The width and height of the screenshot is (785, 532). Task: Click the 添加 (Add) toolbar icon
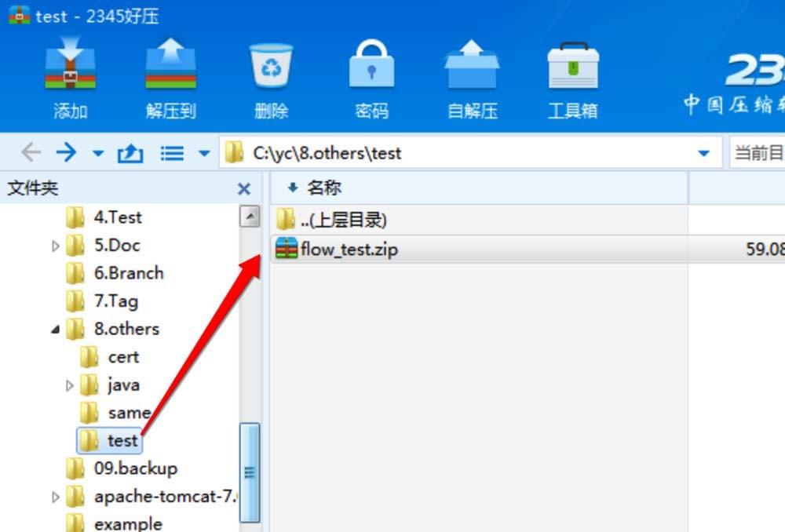(70, 64)
